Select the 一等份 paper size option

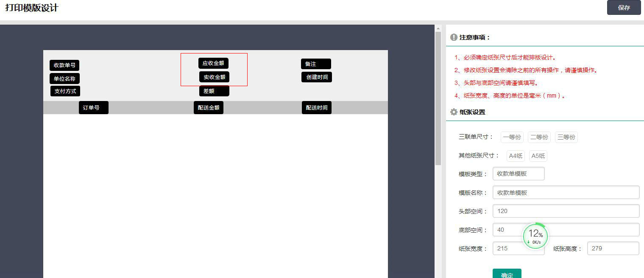point(512,137)
